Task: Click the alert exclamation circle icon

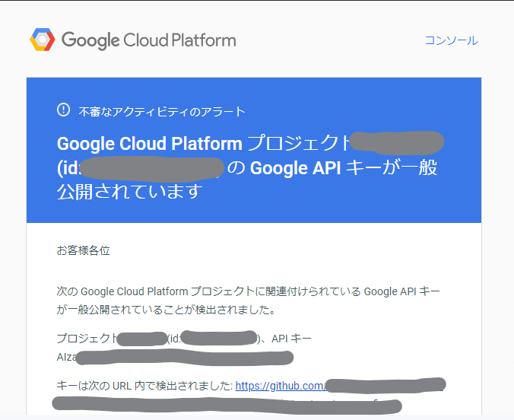Action: coord(63,110)
